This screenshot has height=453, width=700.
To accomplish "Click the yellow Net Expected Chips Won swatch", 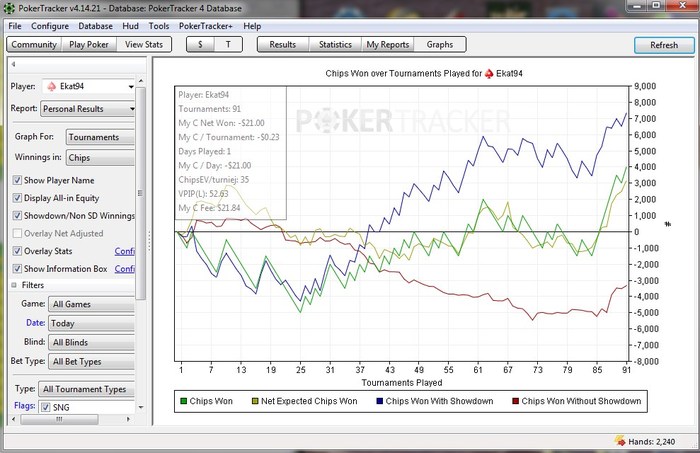I will [255, 401].
